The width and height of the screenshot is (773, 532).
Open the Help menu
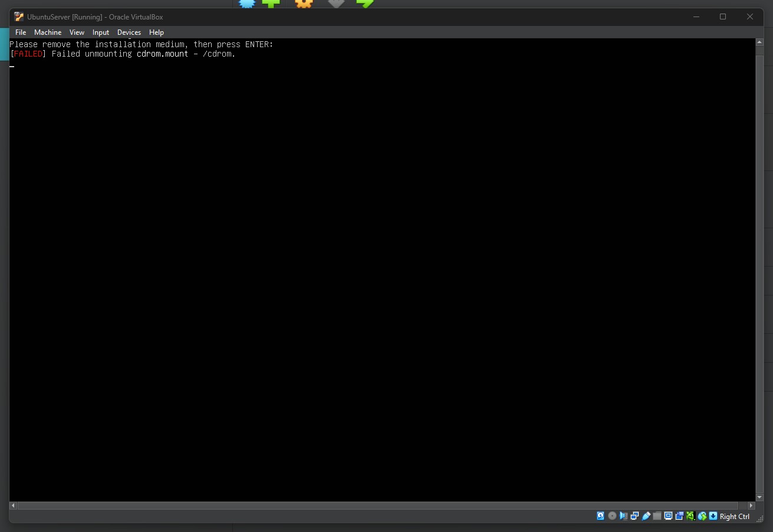(x=156, y=32)
